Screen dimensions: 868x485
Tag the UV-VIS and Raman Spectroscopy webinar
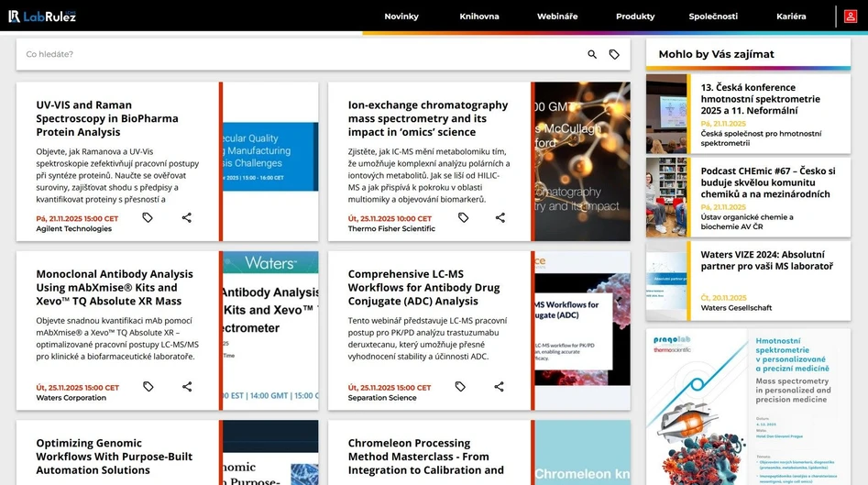click(148, 218)
